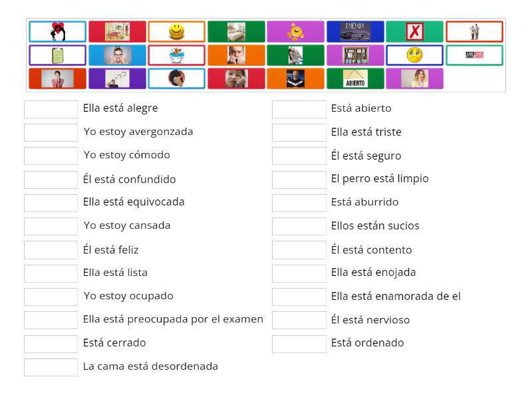Select the ABIERTO sign tile

(x=355, y=78)
